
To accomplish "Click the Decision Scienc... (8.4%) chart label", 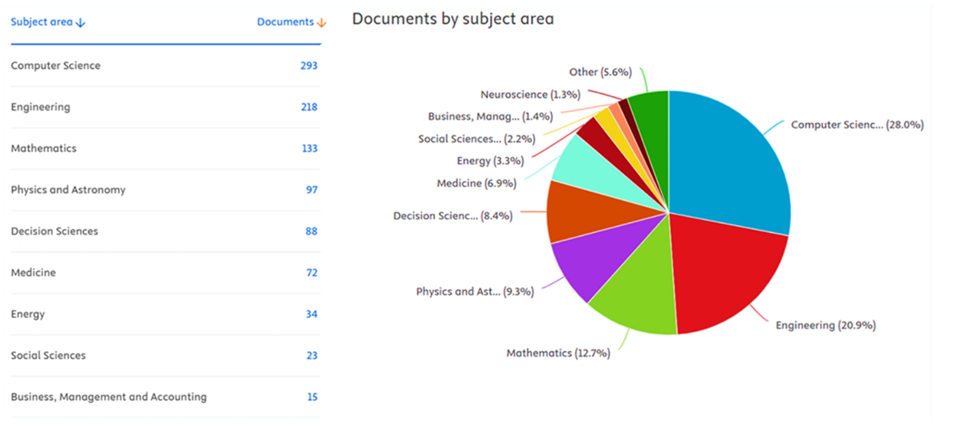I will click(x=453, y=216).
